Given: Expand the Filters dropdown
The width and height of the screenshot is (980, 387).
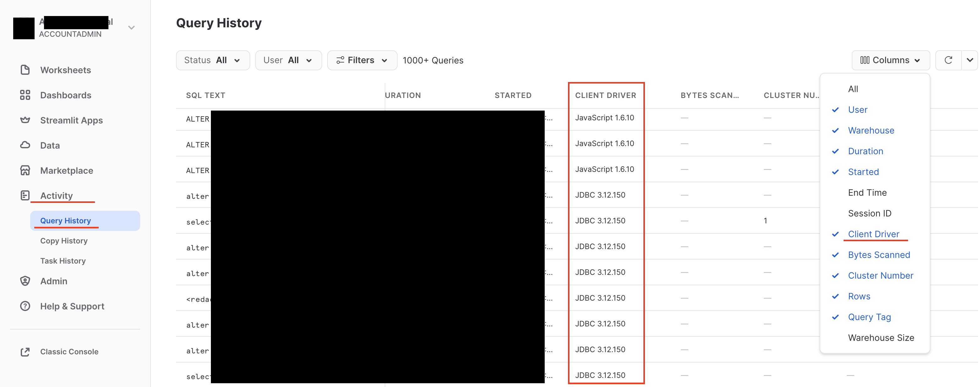Looking at the screenshot, I should [x=362, y=60].
